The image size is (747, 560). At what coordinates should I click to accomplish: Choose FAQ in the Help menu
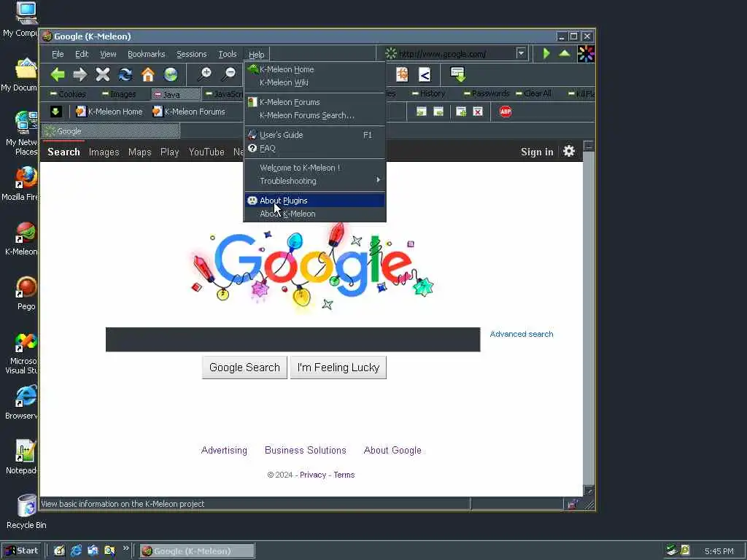coord(314,148)
